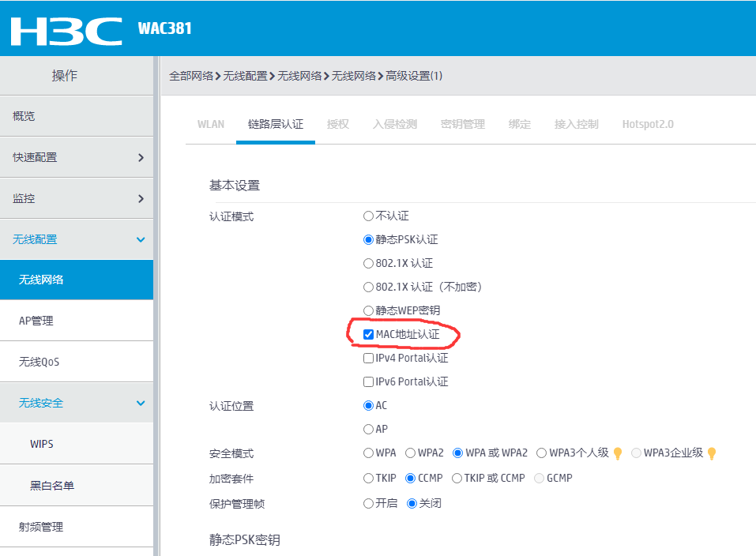Expand 快速配置 chevron in sidebar
This screenshot has height=556, width=756.
point(141,158)
